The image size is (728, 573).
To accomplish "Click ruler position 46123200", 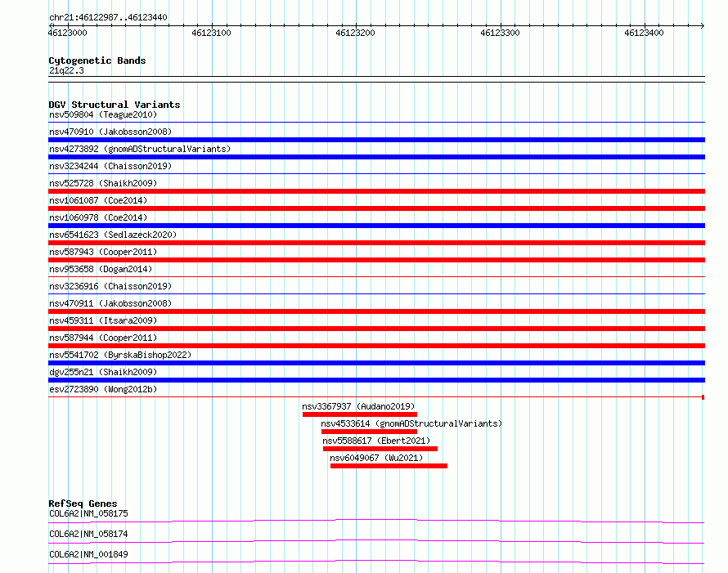I will tap(355, 33).
